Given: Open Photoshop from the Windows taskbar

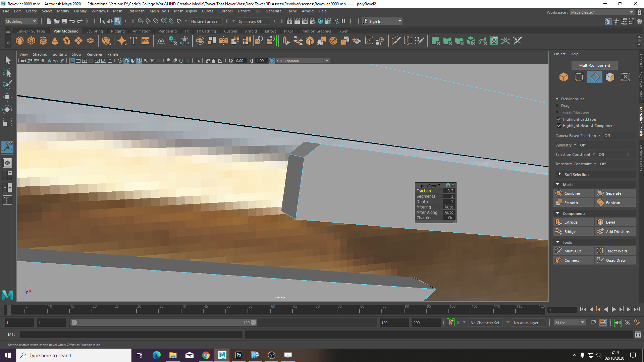Looking at the screenshot, I should (x=239, y=355).
